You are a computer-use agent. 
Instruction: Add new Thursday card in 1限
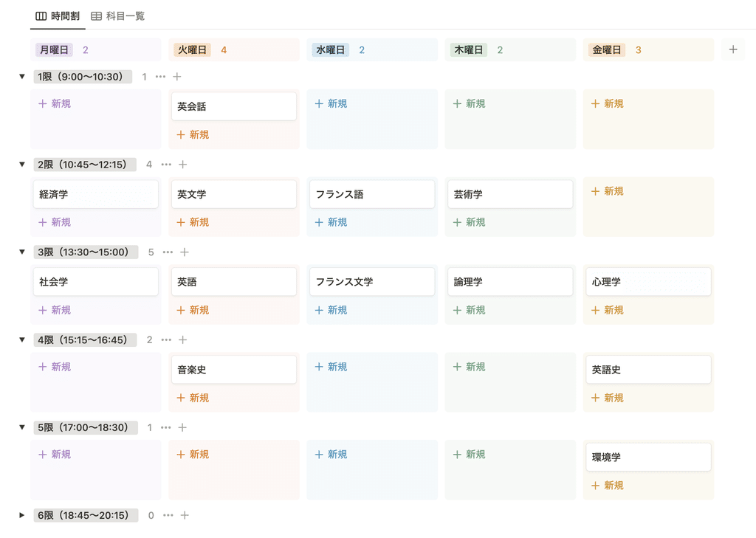[x=469, y=103]
